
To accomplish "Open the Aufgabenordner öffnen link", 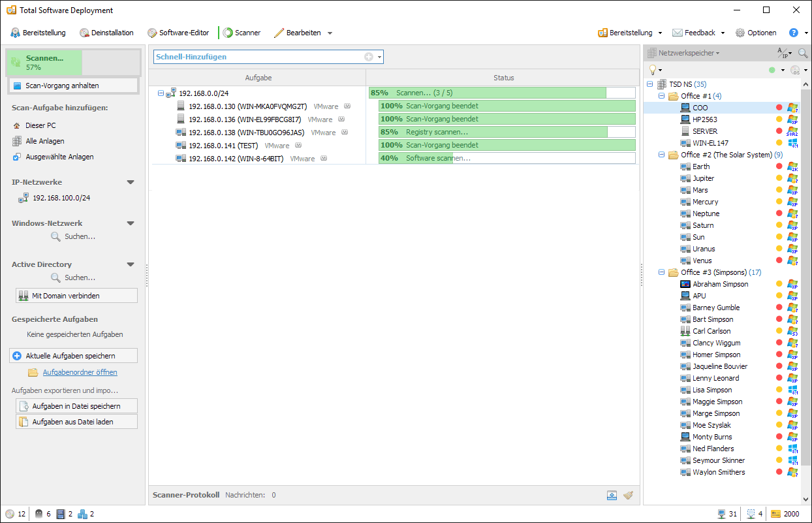I will [80, 372].
